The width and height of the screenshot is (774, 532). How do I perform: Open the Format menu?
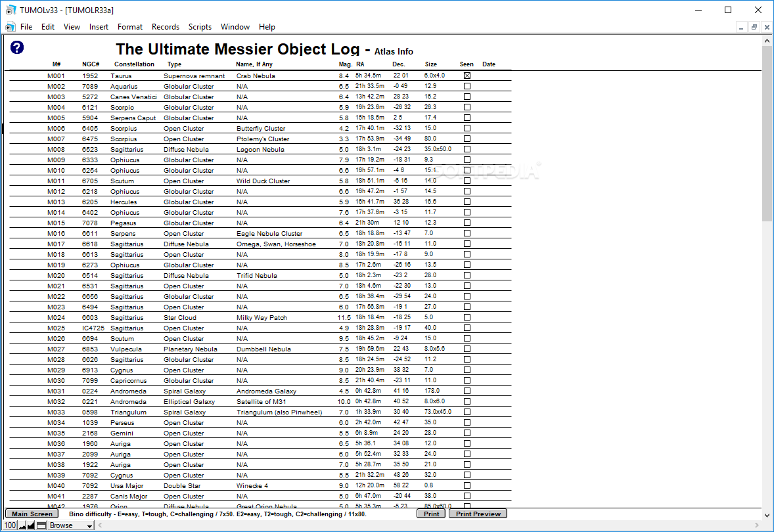point(130,27)
